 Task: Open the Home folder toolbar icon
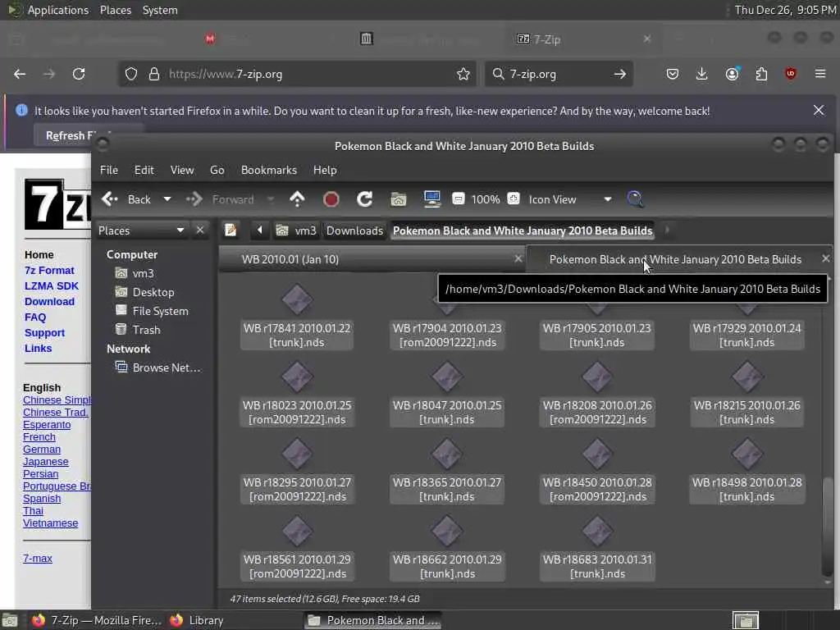coord(398,199)
